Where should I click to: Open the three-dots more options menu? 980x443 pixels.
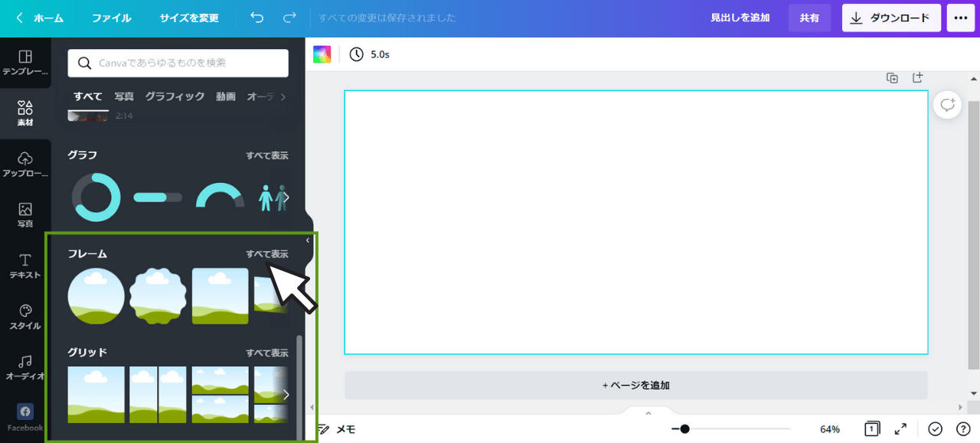coord(961,18)
